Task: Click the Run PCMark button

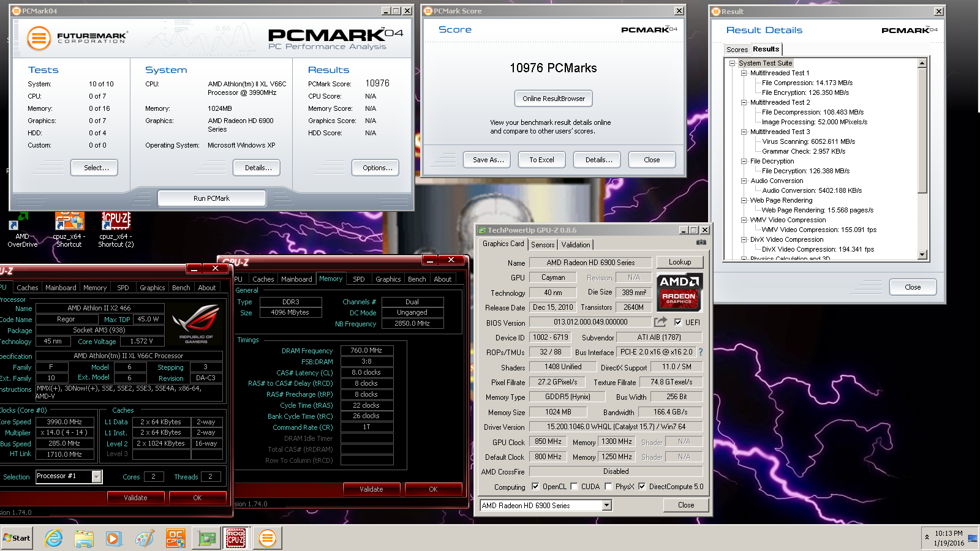Action: point(211,198)
